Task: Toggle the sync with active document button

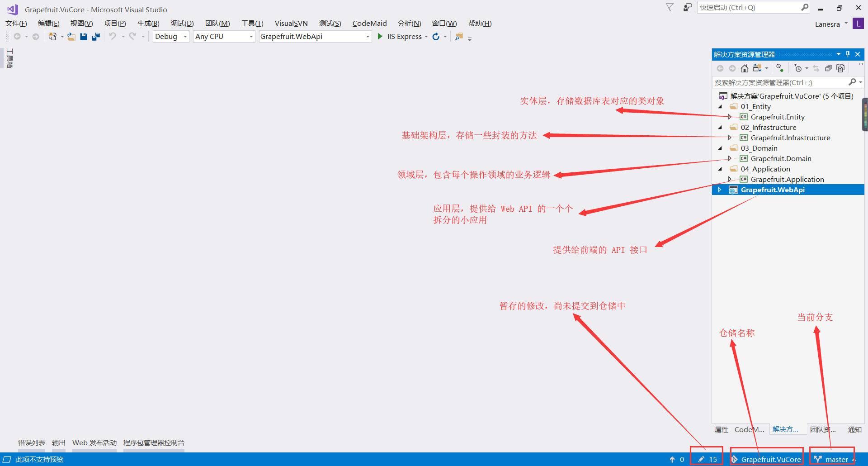Action: click(x=816, y=68)
